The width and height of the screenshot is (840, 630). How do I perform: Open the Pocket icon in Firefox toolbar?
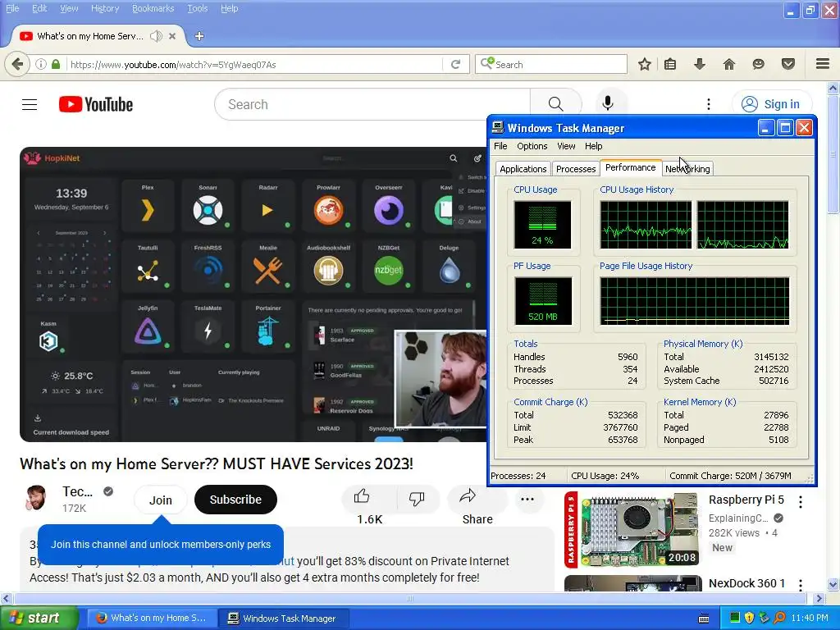[788, 64]
